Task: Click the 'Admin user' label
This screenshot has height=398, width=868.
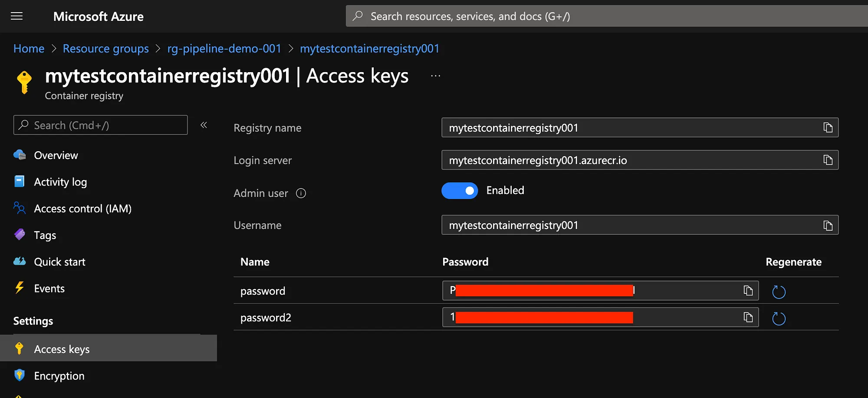Action: click(x=261, y=193)
